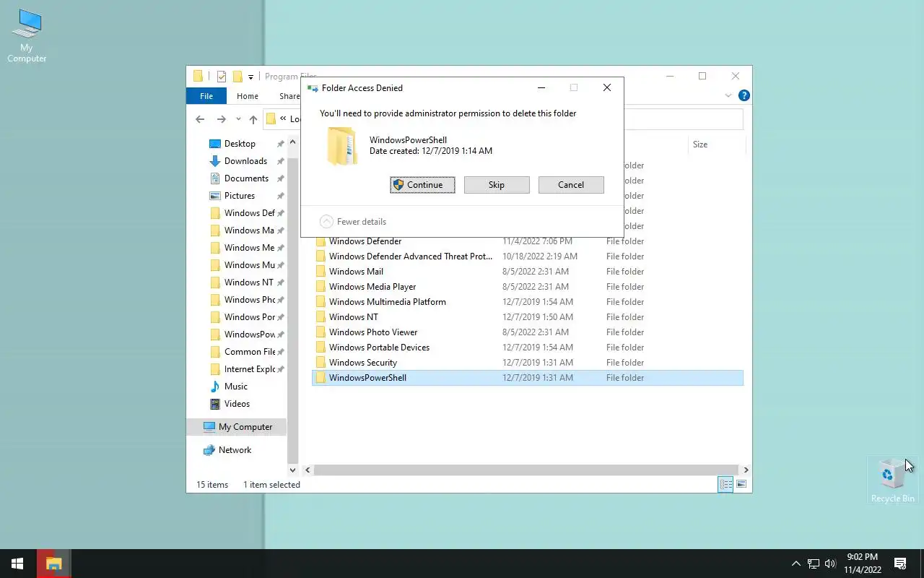Switch to the Share ribbon tab

click(x=289, y=96)
